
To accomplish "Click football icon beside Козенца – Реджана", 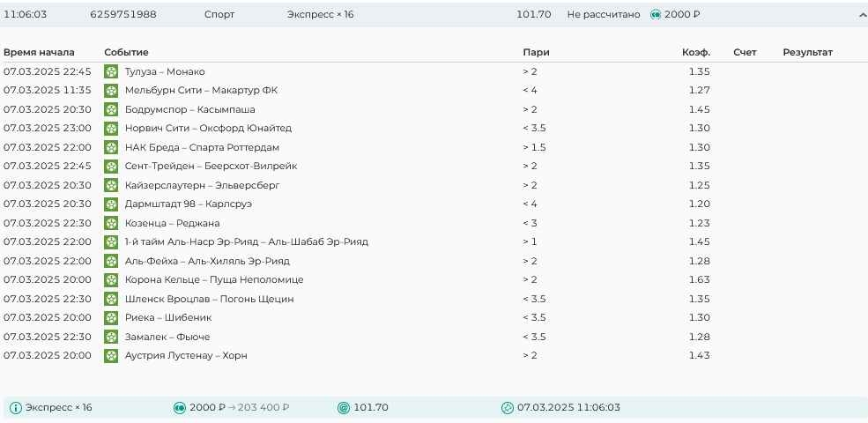I will coord(111,223).
